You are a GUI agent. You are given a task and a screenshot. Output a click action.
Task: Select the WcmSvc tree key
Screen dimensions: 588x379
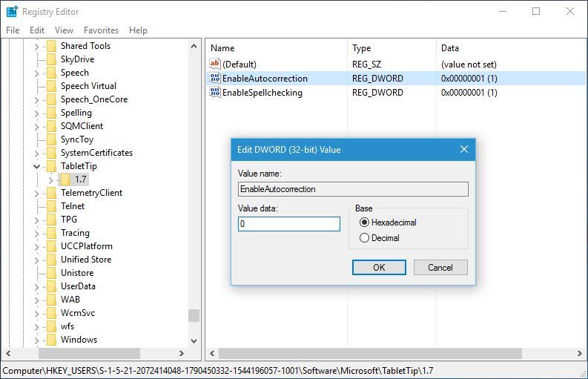pyautogui.click(x=78, y=312)
